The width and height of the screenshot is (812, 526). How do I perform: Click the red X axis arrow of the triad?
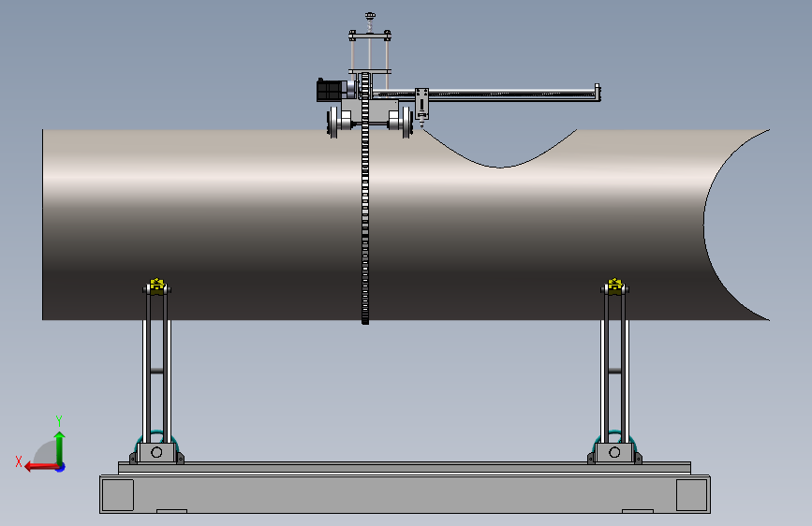click(40, 467)
